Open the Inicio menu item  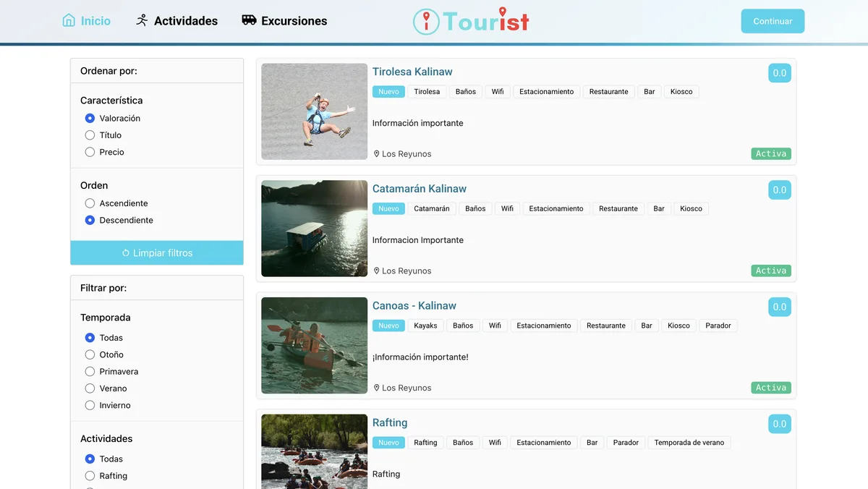(87, 21)
